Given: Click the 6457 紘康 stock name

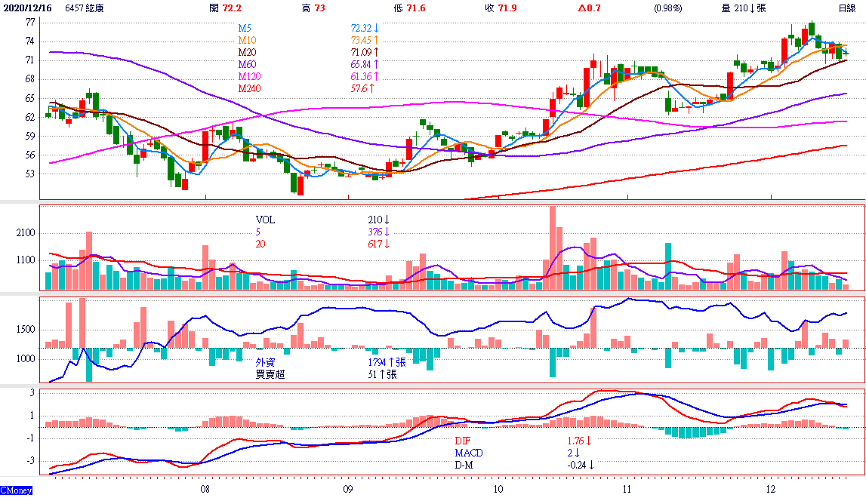Looking at the screenshot, I should coord(85,8).
